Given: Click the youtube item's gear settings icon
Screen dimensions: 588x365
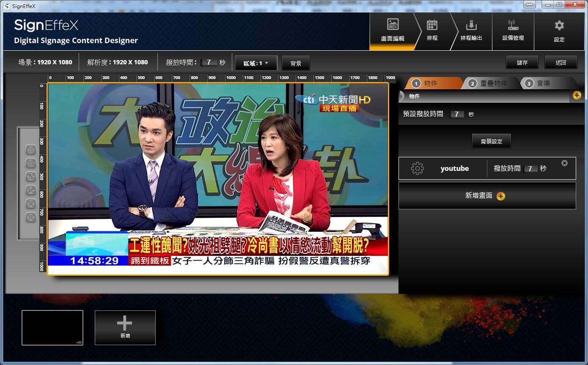Looking at the screenshot, I should point(417,168).
